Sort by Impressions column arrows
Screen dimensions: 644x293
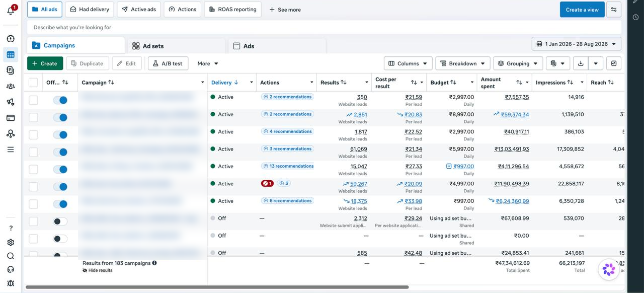tap(570, 83)
